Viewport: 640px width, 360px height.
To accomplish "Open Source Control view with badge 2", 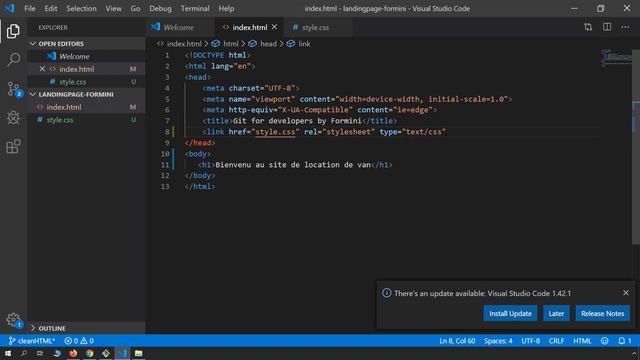I will [14, 89].
